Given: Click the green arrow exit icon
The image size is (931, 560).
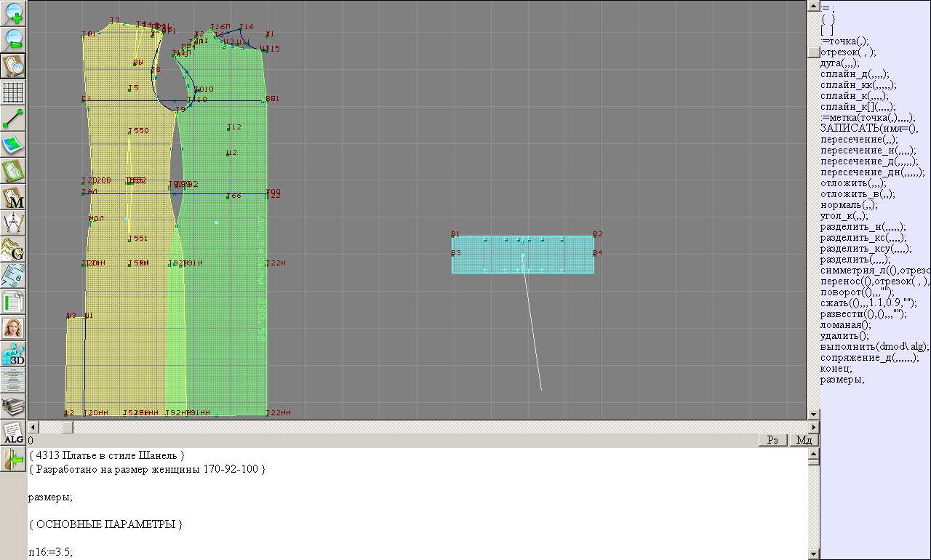Looking at the screenshot, I should coord(14,459).
